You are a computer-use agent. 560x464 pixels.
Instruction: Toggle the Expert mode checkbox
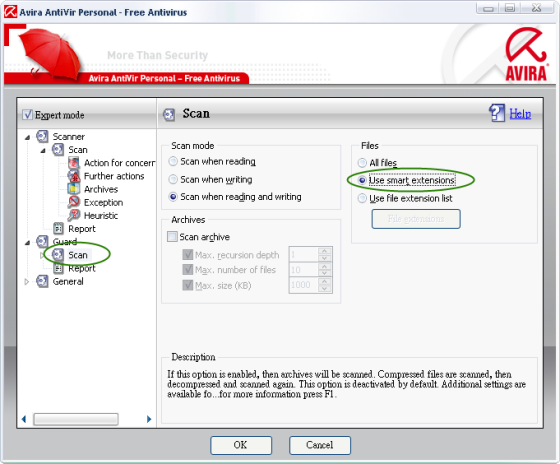click(28, 115)
